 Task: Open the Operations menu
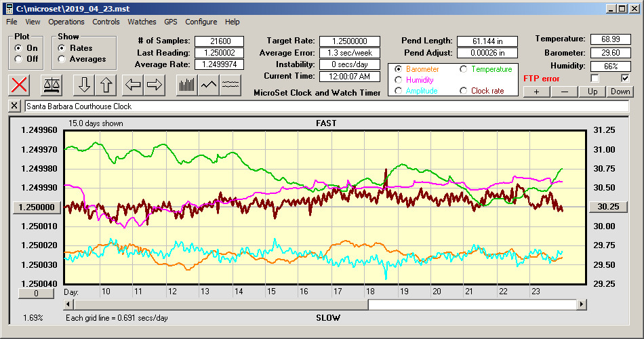tap(66, 22)
